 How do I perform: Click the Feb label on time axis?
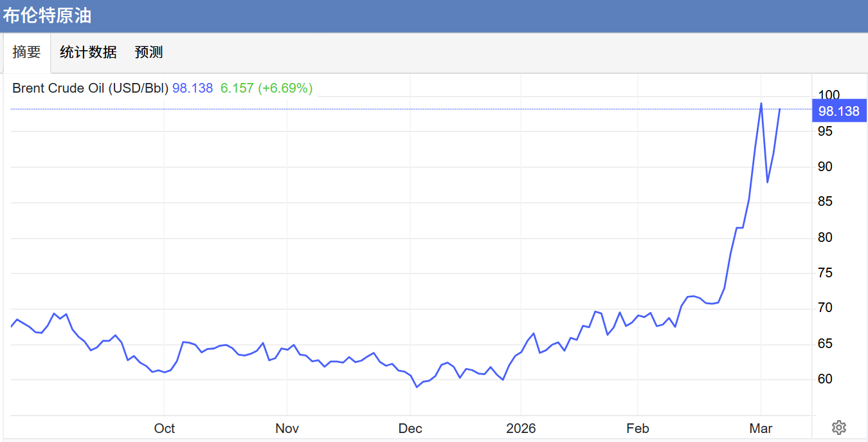click(638, 428)
